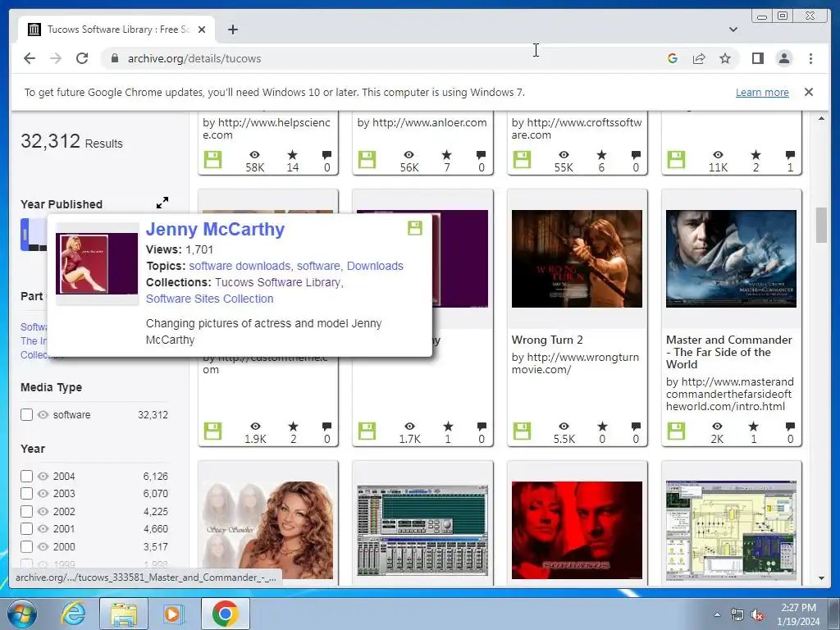Viewport: 840px width, 630px height.
Task: Open Windows Media Player from taskbar
Action: [x=173, y=614]
